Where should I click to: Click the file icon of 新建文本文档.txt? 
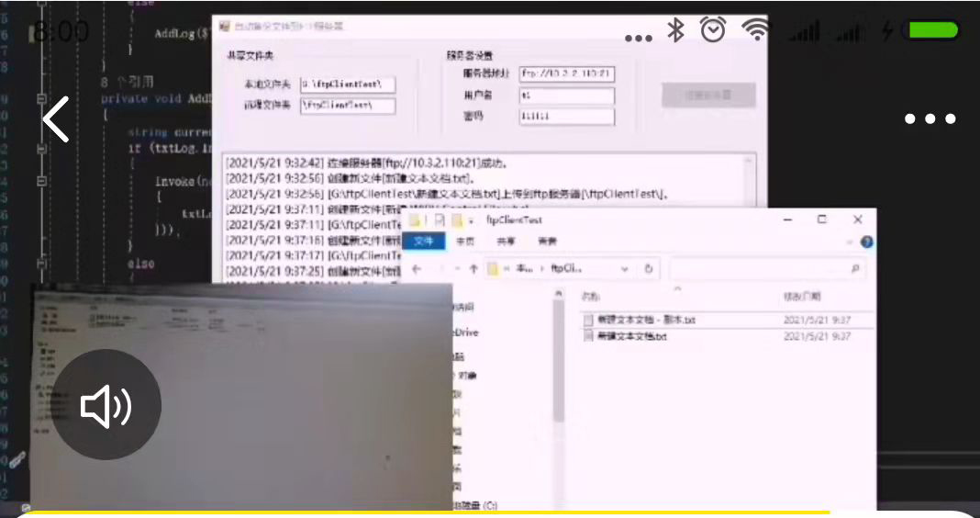click(587, 336)
